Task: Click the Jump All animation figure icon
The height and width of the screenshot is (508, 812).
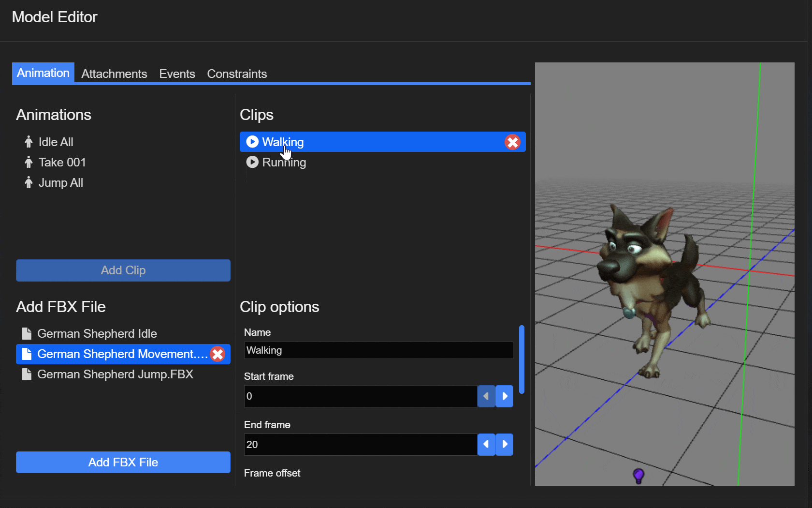Action: pyautogui.click(x=29, y=182)
